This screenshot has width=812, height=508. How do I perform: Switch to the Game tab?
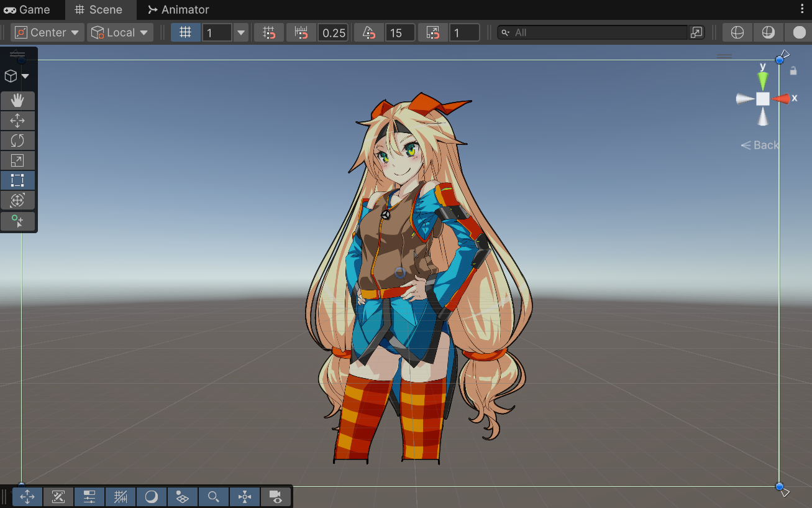pyautogui.click(x=27, y=9)
